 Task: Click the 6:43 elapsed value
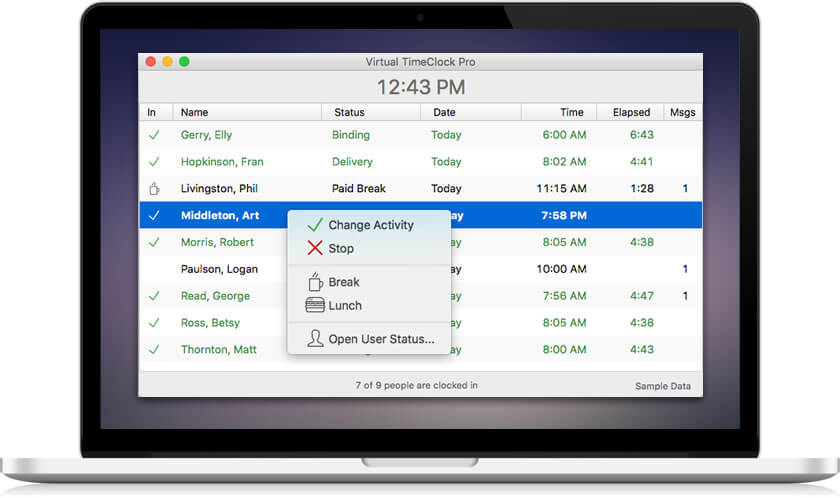642,135
